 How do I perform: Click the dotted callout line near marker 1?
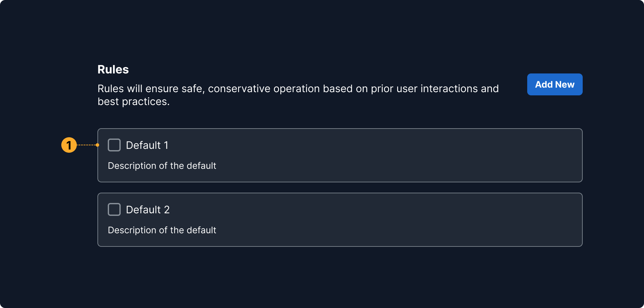coord(86,145)
